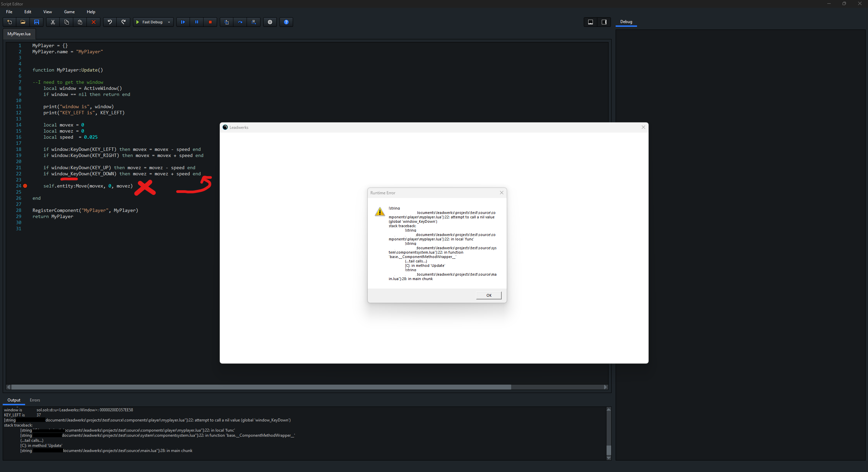Open the settings gear
The height and width of the screenshot is (472, 868).
pyautogui.click(x=270, y=22)
